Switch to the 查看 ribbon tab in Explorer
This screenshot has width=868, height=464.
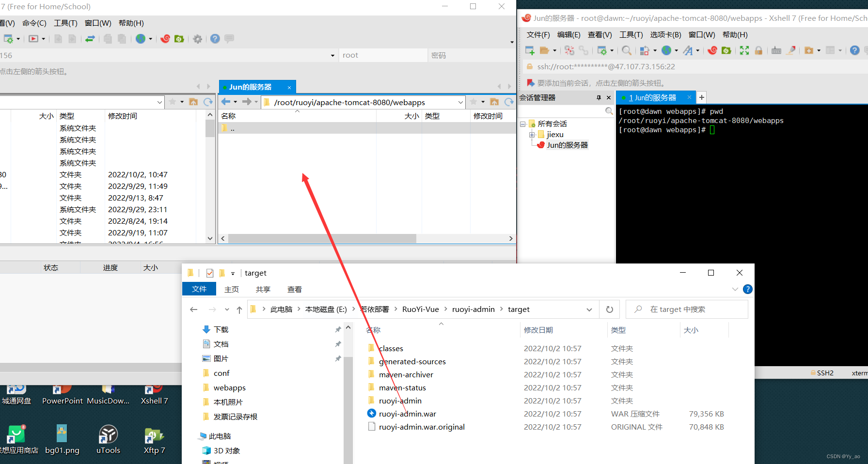point(295,289)
